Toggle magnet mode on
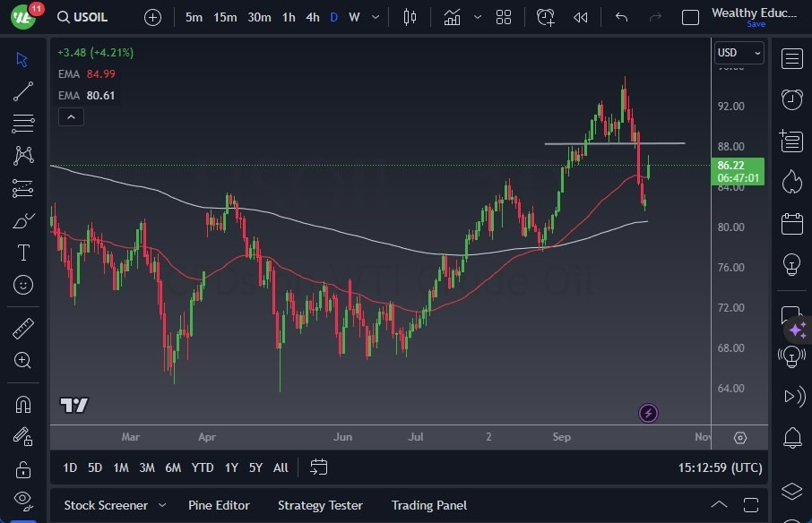Image resolution: width=812 pixels, height=523 pixels. [23, 404]
